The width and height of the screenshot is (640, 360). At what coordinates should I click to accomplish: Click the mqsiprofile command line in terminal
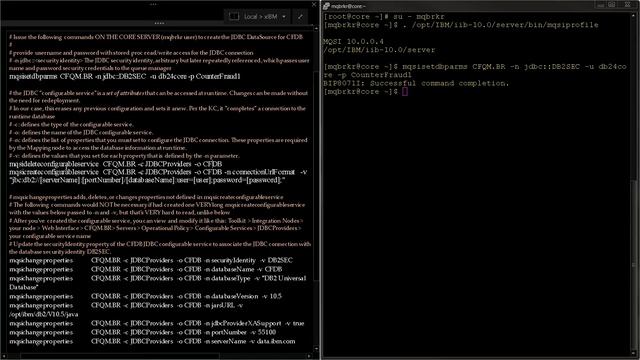[x=461, y=25]
